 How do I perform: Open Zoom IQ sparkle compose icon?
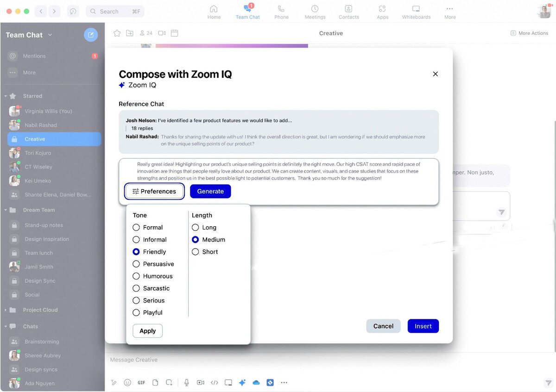pyautogui.click(x=242, y=382)
